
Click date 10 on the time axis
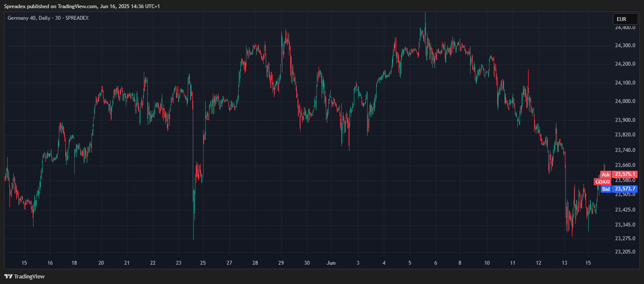tap(487, 263)
